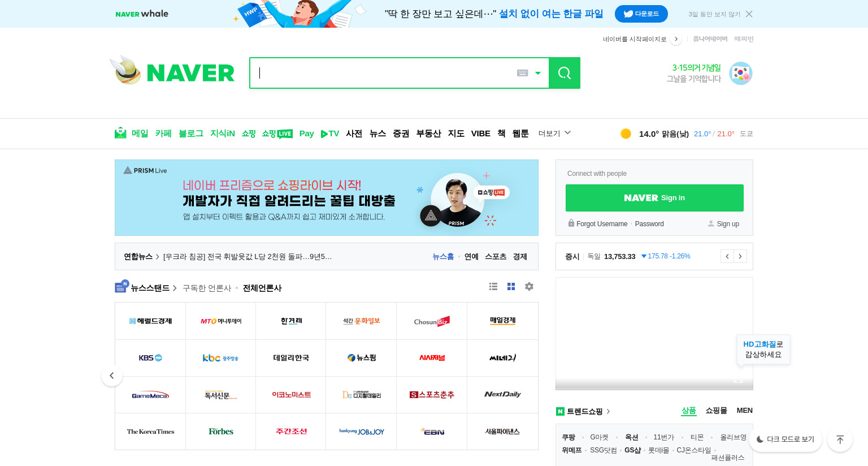Click the green NAVER Sign in button
The height and width of the screenshot is (466, 868).
[654, 198]
